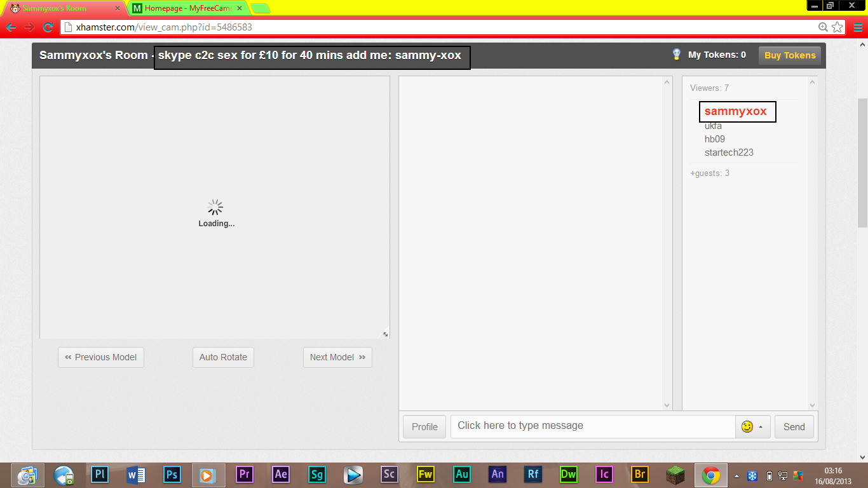The height and width of the screenshot is (488, 868).
Task: Skip to the Next Model
Action: [x=337, y=357]
